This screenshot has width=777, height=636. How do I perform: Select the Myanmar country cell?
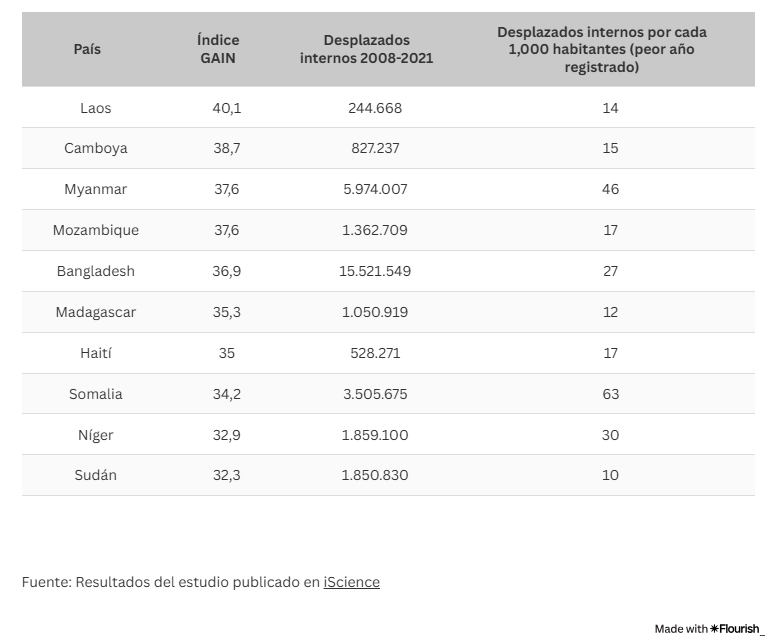tap(96, 189)
